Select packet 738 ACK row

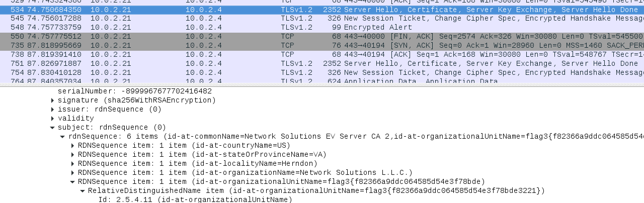322,55
